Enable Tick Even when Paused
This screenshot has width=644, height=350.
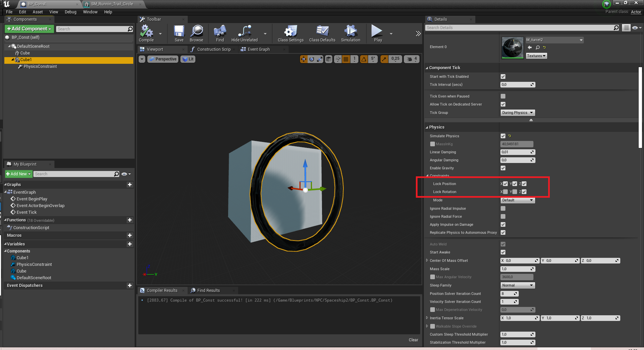point(503,96)
